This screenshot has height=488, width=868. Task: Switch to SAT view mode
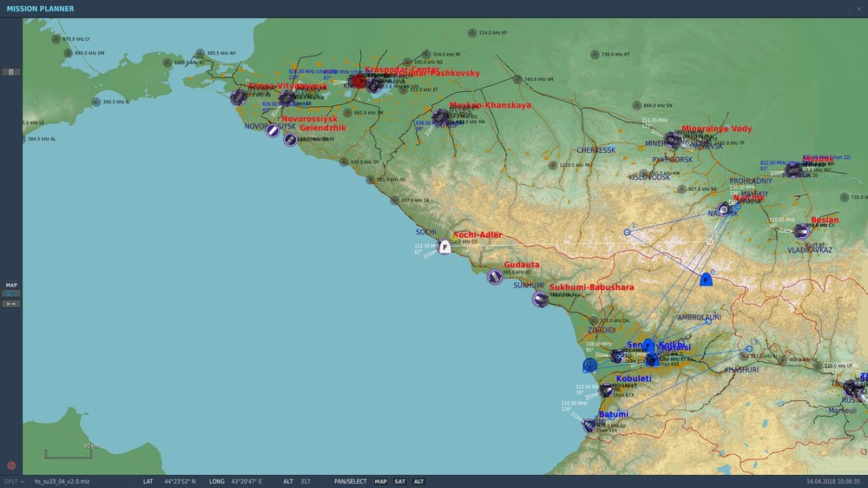(x=399, y=481)
